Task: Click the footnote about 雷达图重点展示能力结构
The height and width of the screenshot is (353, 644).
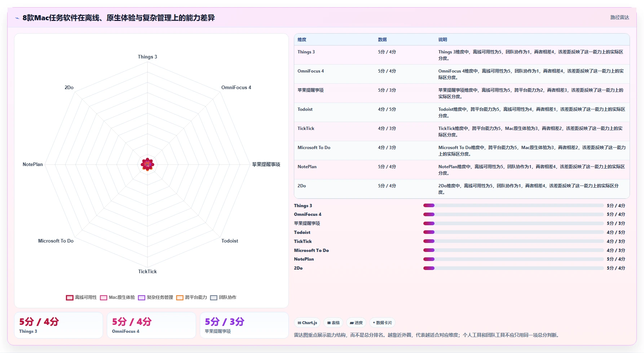Action: (427, 335)
